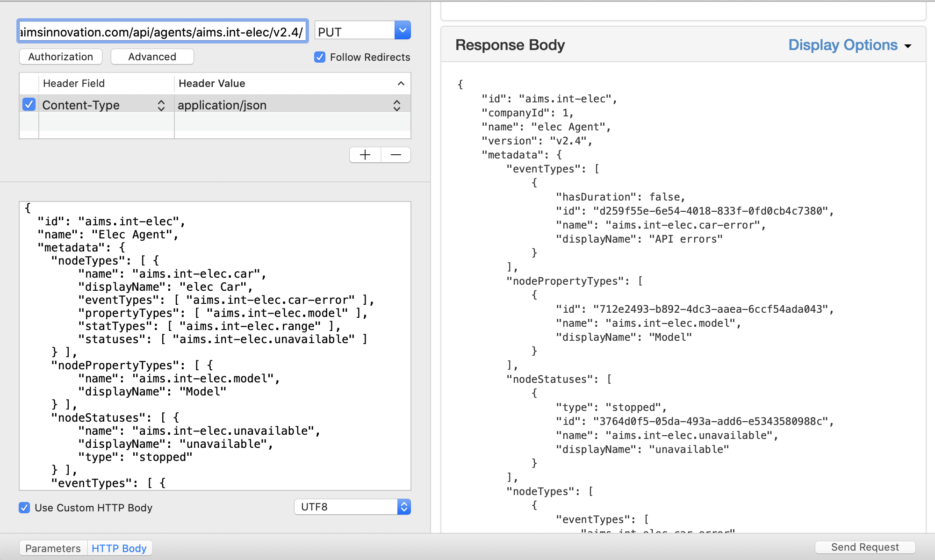Click application/json value stepper arrows

pos(396,105)
